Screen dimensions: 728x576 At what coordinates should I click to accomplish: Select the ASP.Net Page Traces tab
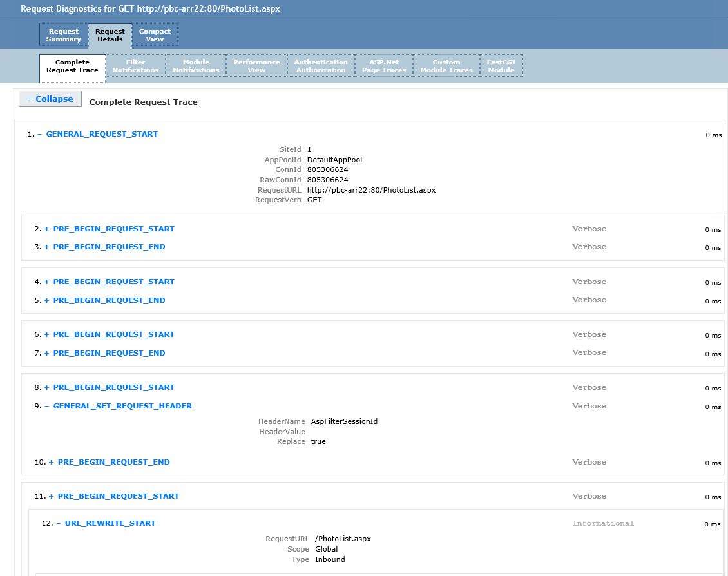pyautogui.click(x=384, y=66)
